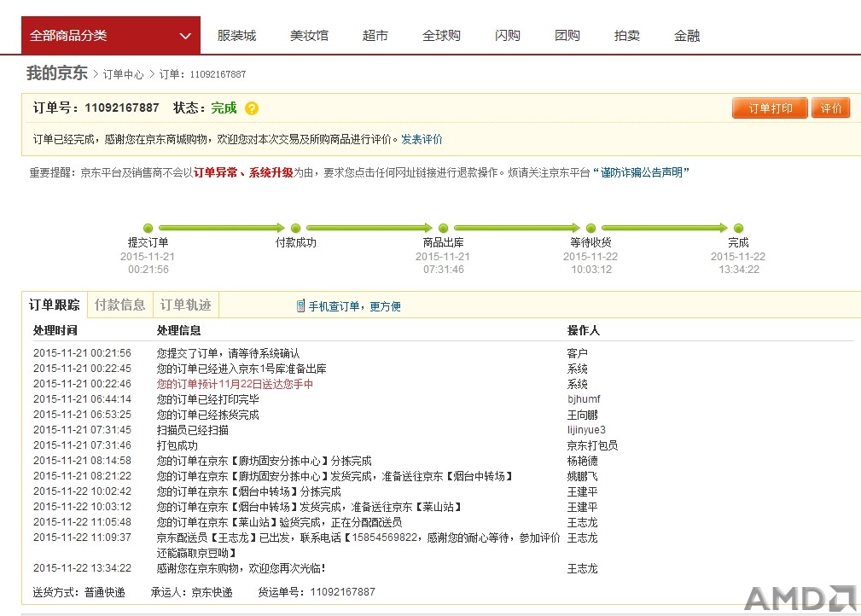Click the 操作人 column header
861x616 pixels.
(x=583, y=330)
